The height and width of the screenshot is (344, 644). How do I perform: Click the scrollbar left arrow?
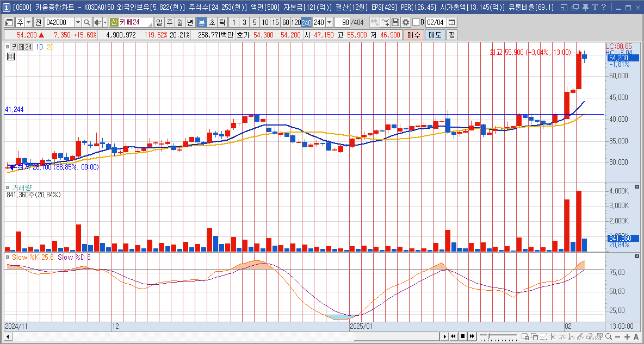pos(8,336)
